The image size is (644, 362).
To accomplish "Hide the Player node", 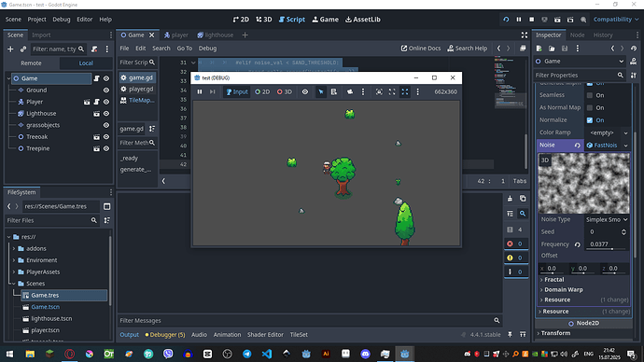I will 106,102.
